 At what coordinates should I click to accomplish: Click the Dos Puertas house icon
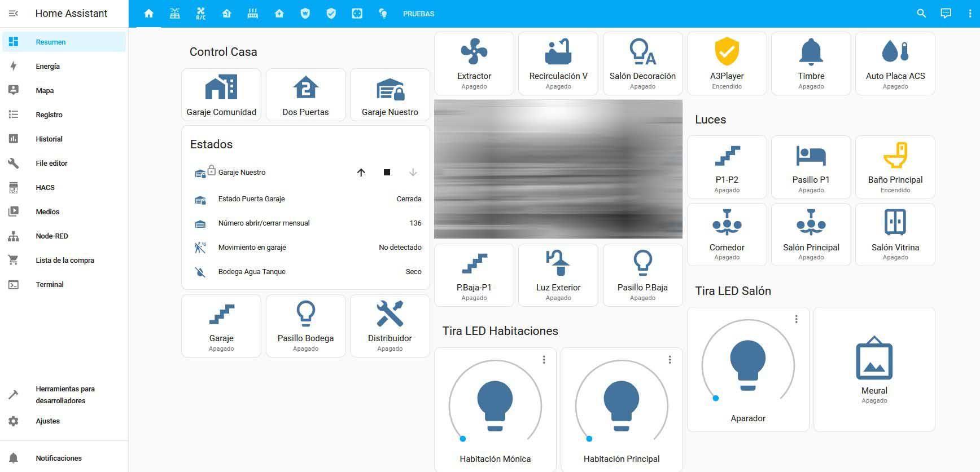[305, 89]
